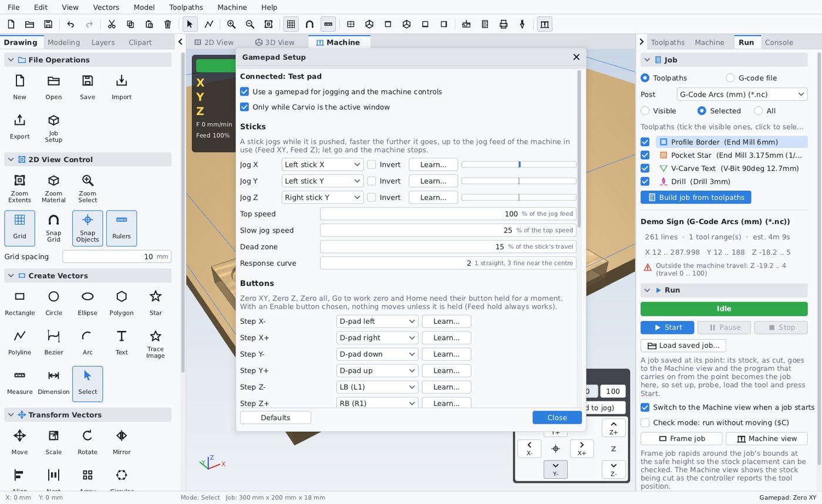Toggle the Snap Grid tool
The image size is (822, 504).
tap(53, 228)
